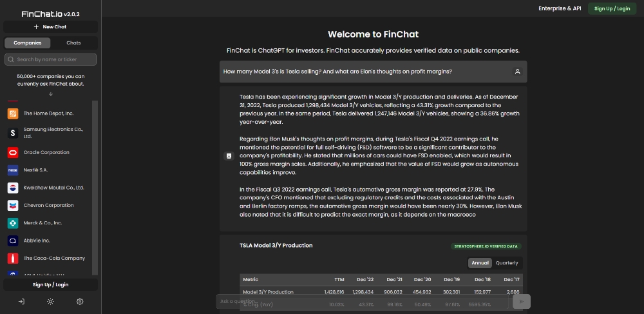Click the TSLA Model 3/Y Production title

pyautogui.click(x=276, y=246)
